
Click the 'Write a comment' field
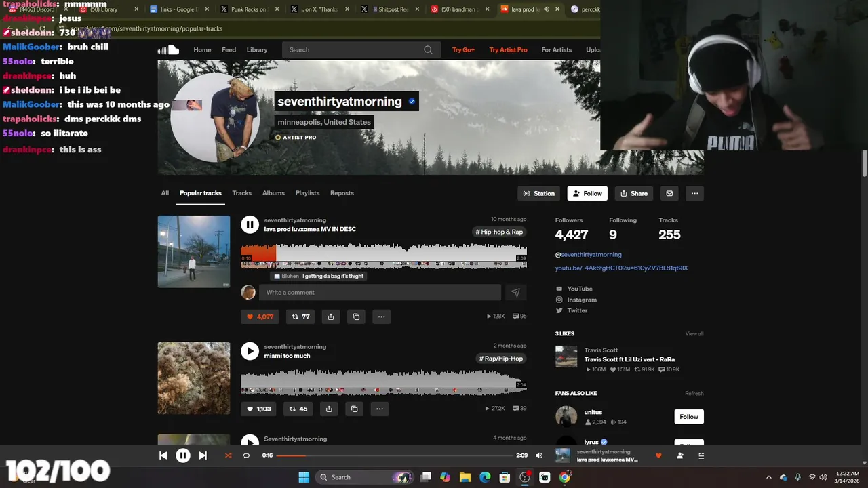(380, 292)
